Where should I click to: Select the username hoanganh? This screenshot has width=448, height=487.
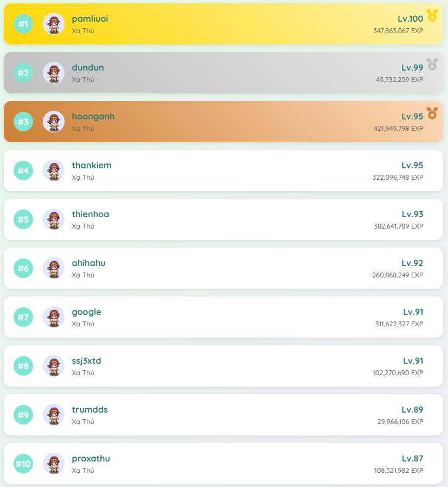[x=93, y=116]
